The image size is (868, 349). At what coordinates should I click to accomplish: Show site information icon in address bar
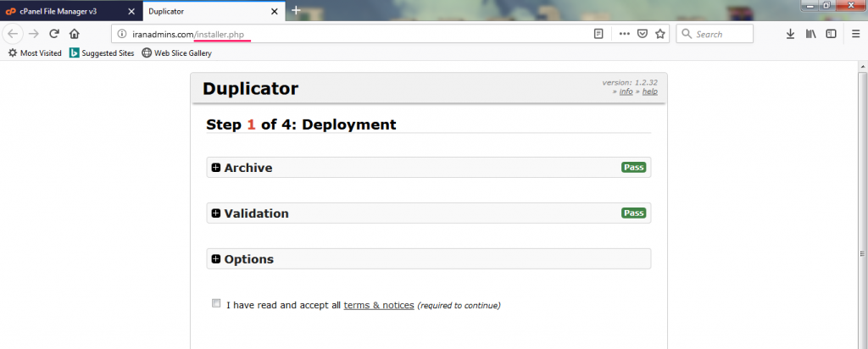tap(122, 34)
